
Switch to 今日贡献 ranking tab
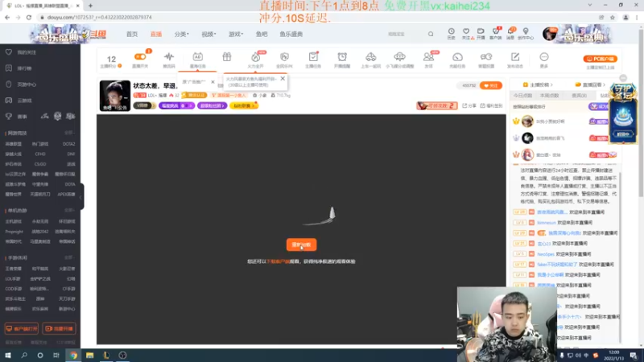click(x=522, y=96)
